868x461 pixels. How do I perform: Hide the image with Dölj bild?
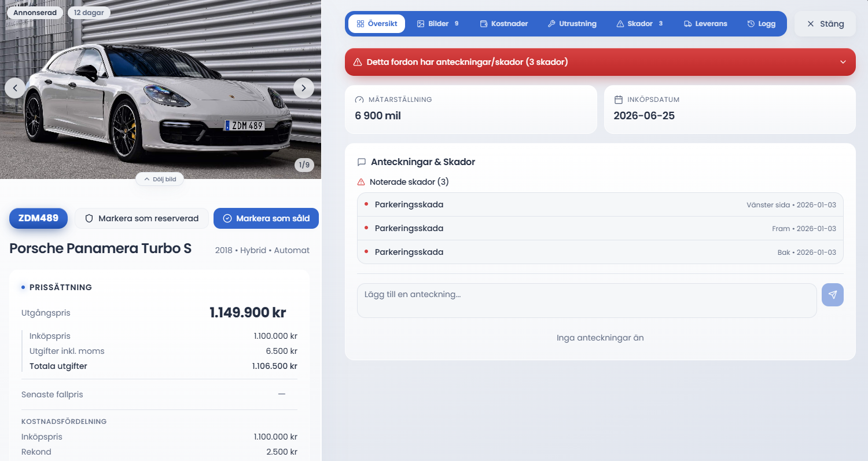point(160,180)
